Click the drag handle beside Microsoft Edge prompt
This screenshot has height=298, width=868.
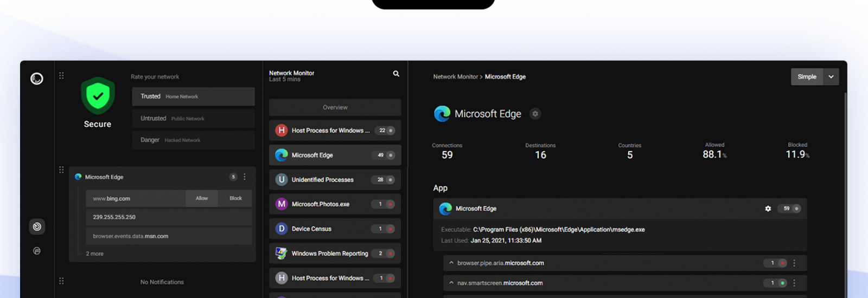point(61,170)
